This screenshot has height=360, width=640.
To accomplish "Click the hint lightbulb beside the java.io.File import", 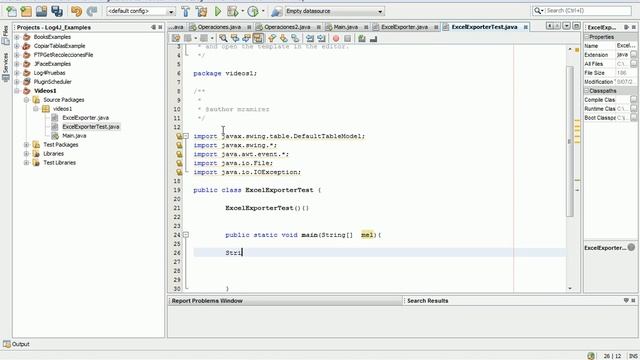I will (179, 163).
